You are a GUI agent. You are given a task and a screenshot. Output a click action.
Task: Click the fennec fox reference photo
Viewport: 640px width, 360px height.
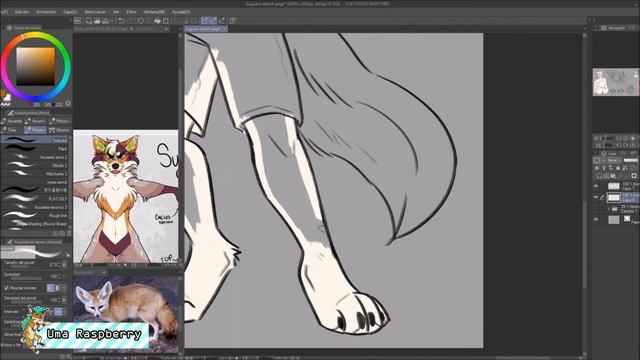click(x=126, y=313)
